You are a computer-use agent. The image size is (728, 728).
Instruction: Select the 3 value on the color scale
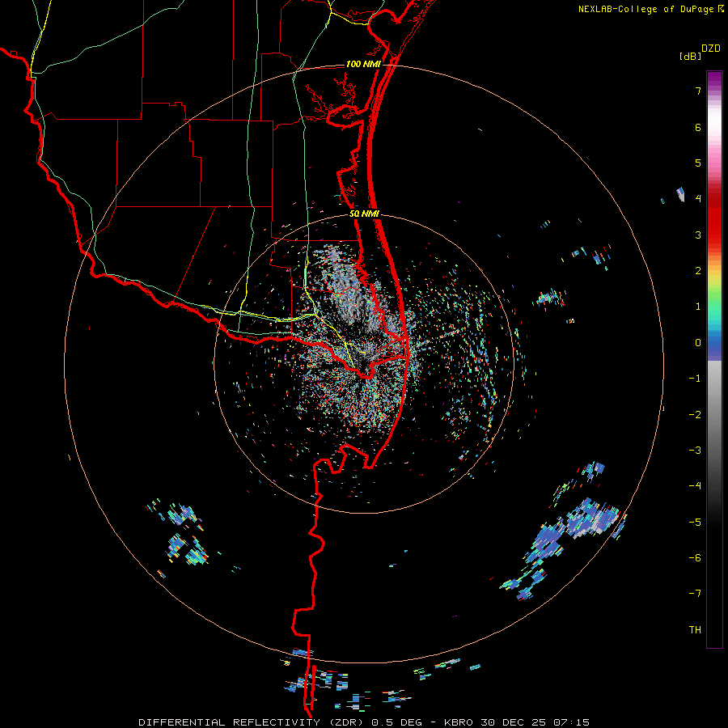pos(698,235)
